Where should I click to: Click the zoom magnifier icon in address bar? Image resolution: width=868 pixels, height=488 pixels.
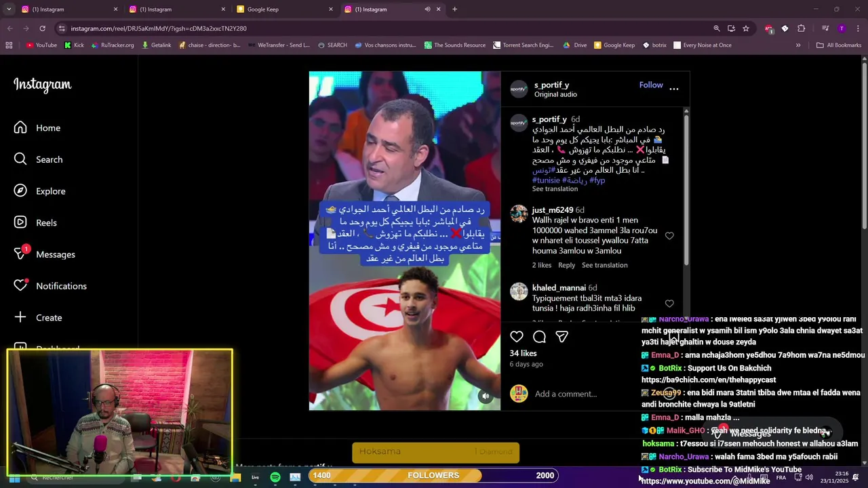coord(716,28)
